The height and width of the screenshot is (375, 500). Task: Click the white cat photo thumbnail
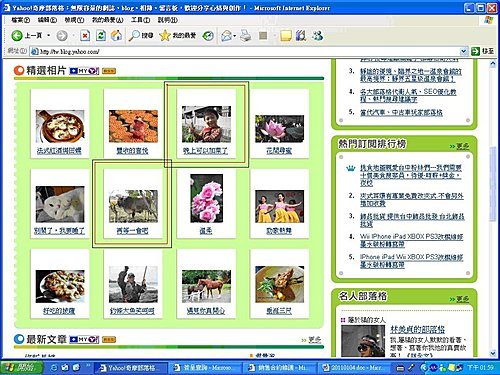tap(60, 204)
